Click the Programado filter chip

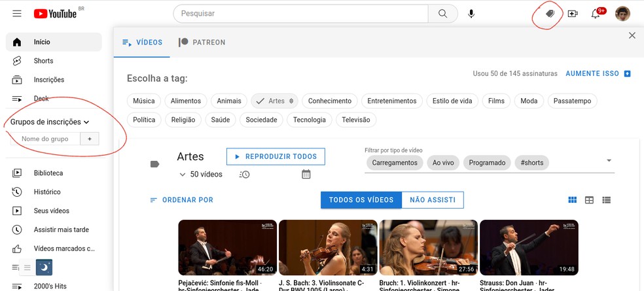[x=487, y=163]
